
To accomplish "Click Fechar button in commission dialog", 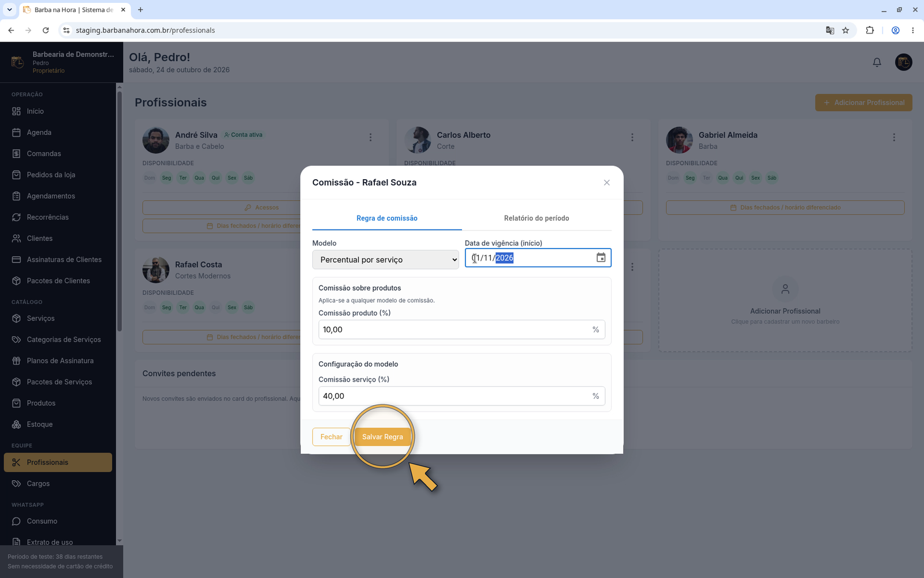I will (x=331, y=437).
